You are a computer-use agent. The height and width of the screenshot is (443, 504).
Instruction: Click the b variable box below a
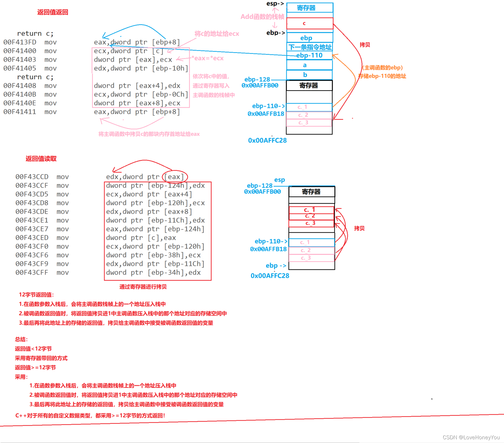[x=305, y=74]
